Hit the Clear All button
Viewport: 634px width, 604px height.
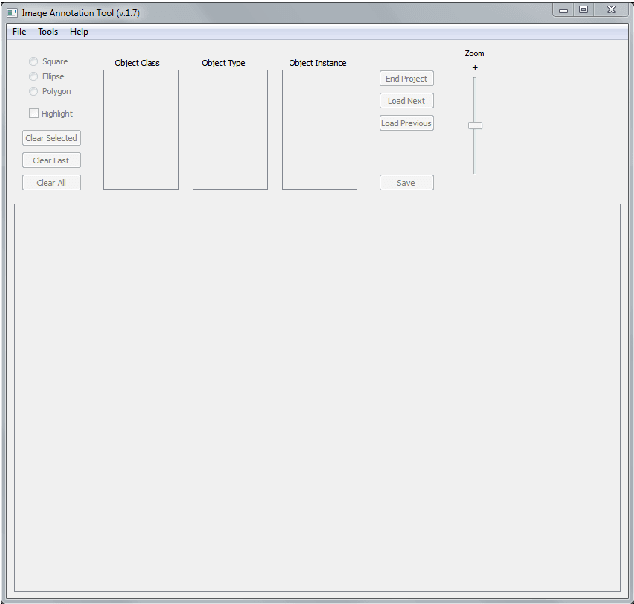[51, 183]
